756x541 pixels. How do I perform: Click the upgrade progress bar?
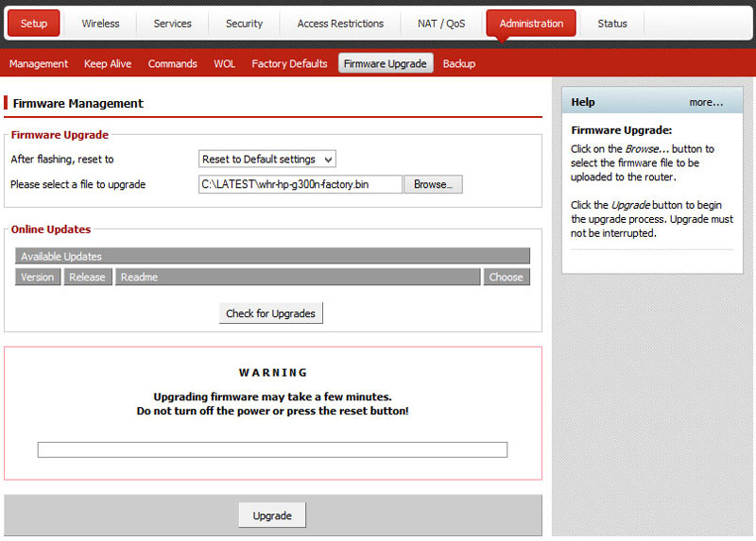tap(272, 449)
